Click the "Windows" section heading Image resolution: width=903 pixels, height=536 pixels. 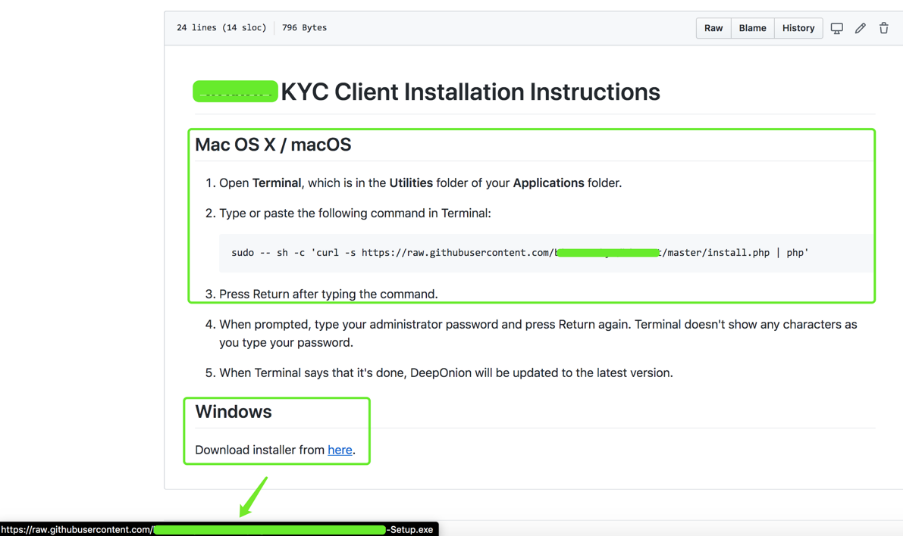[x=233, y=412]
